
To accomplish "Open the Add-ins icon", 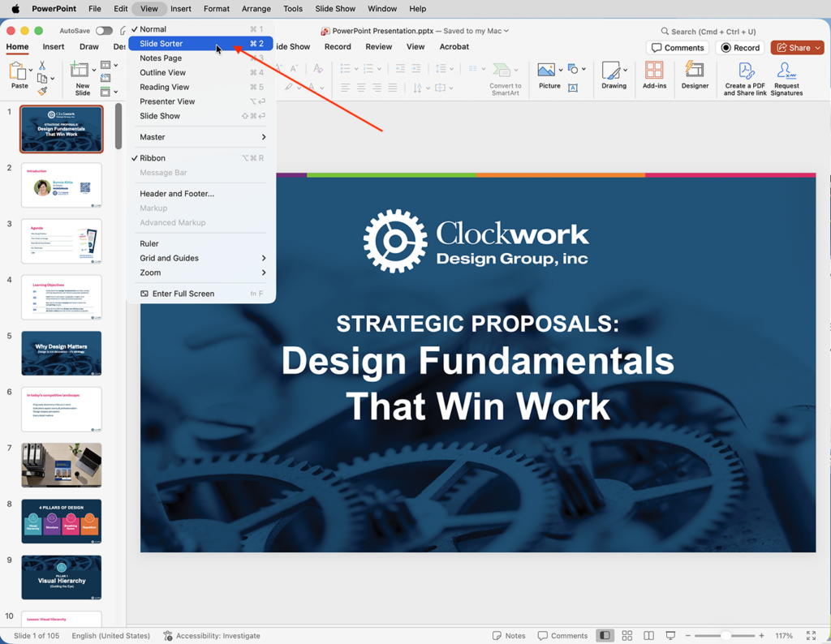I will [x=655, y=70].
